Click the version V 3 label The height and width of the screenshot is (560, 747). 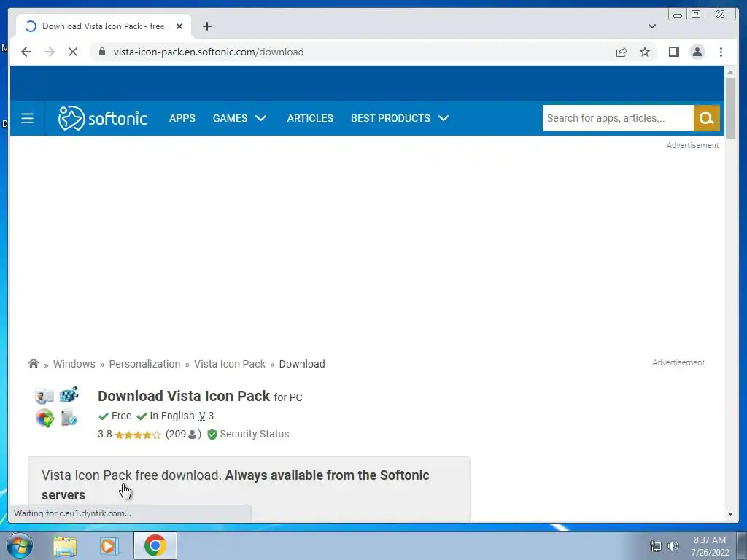click(206, 416)
